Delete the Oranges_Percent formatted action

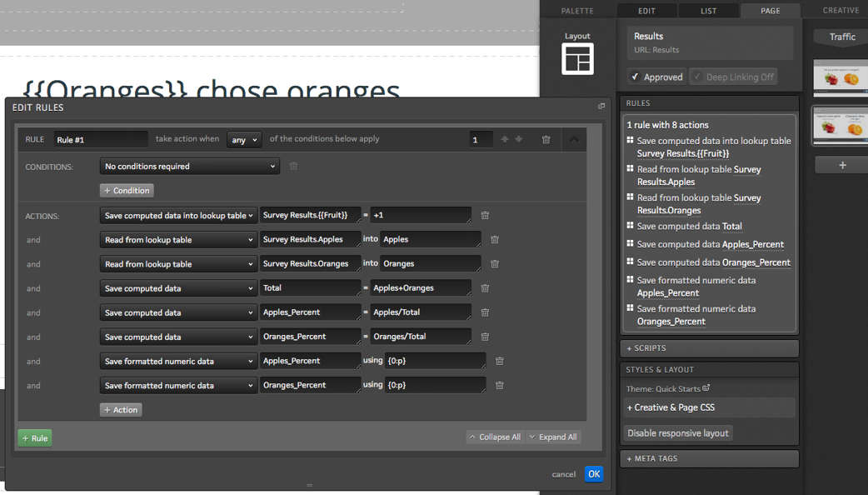point(499,385)
